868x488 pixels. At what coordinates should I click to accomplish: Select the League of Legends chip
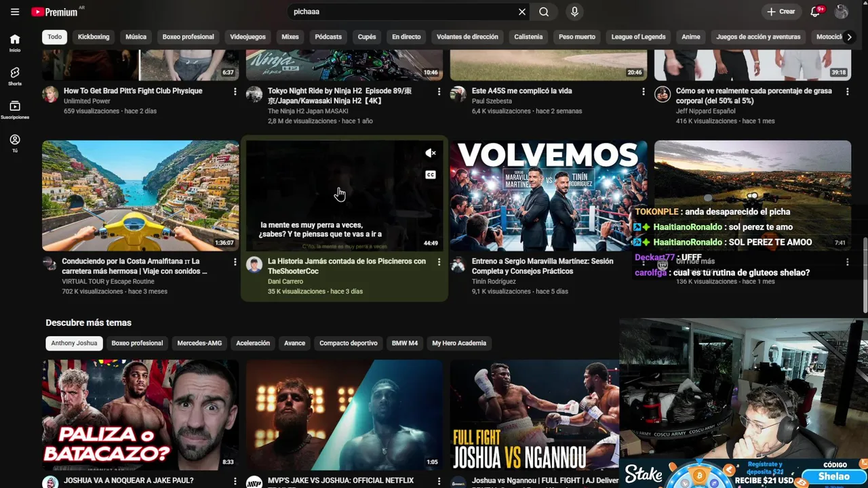(x=638, y=37)
